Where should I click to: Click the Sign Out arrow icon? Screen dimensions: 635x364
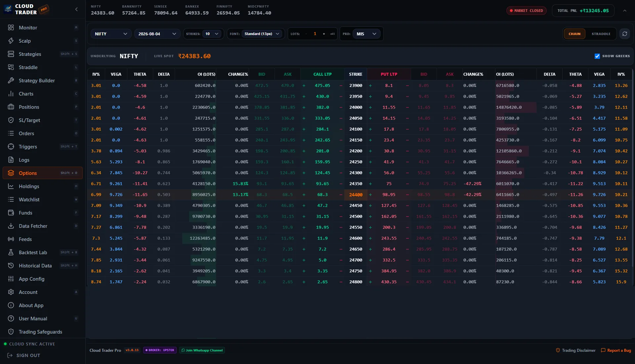point(10,355)
